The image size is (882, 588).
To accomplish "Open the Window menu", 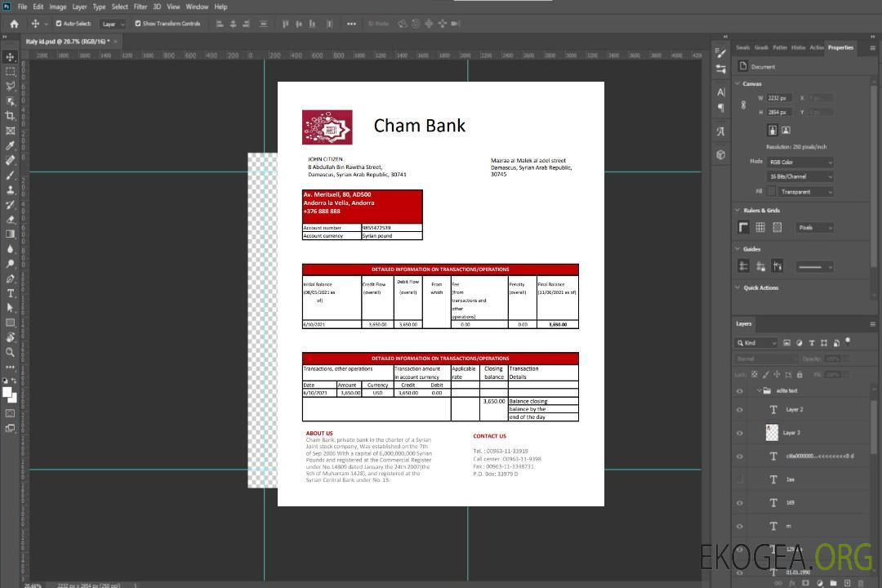I will pos(197,7).
